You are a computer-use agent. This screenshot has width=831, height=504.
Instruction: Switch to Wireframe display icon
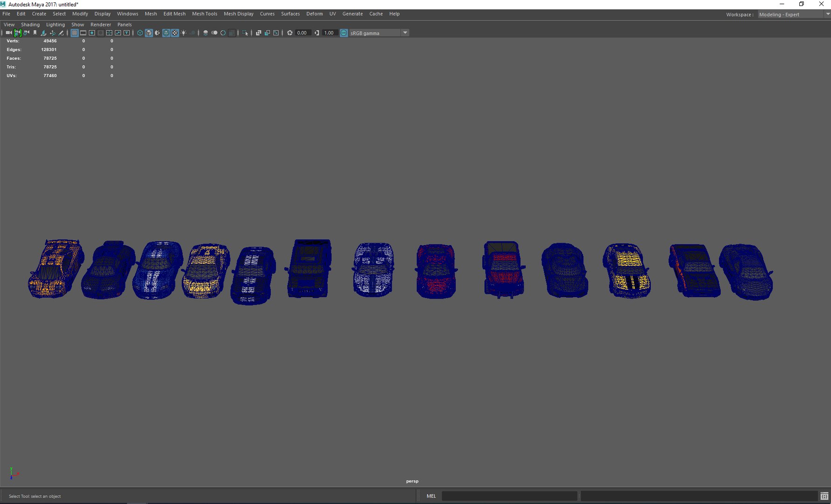(140, 33)
